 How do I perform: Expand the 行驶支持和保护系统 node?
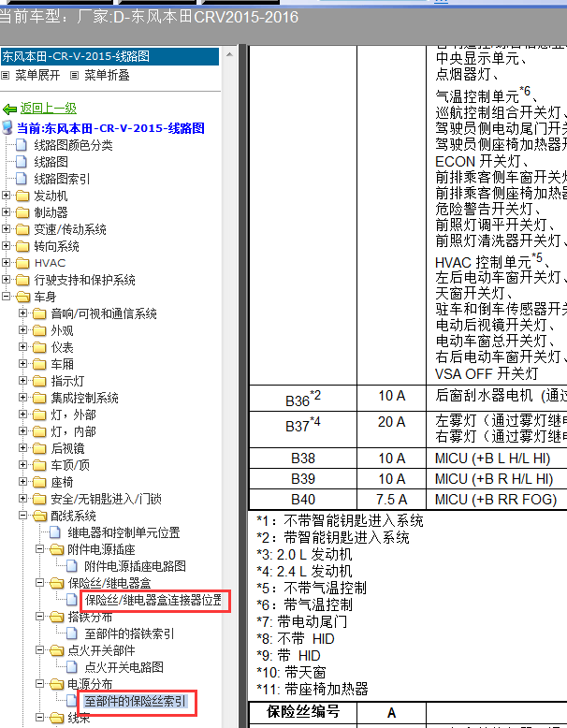(x=6, y=280)
